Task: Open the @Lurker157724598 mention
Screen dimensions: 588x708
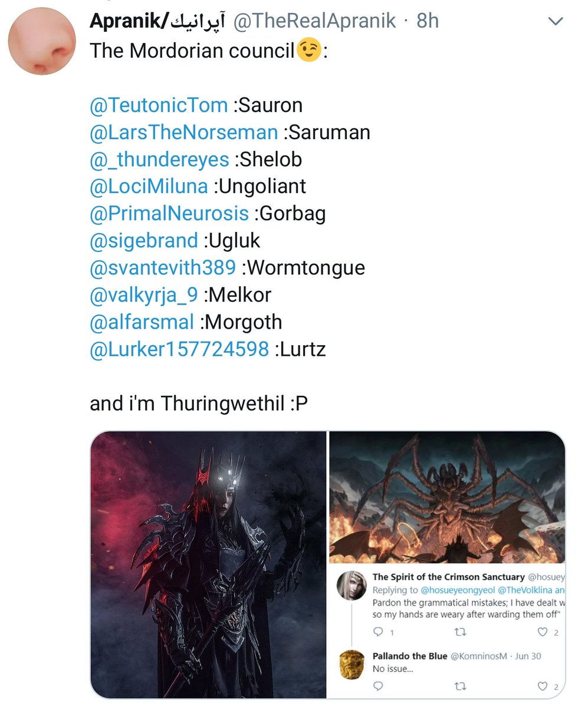Action: pyautogui.click(x=179, y=349)
